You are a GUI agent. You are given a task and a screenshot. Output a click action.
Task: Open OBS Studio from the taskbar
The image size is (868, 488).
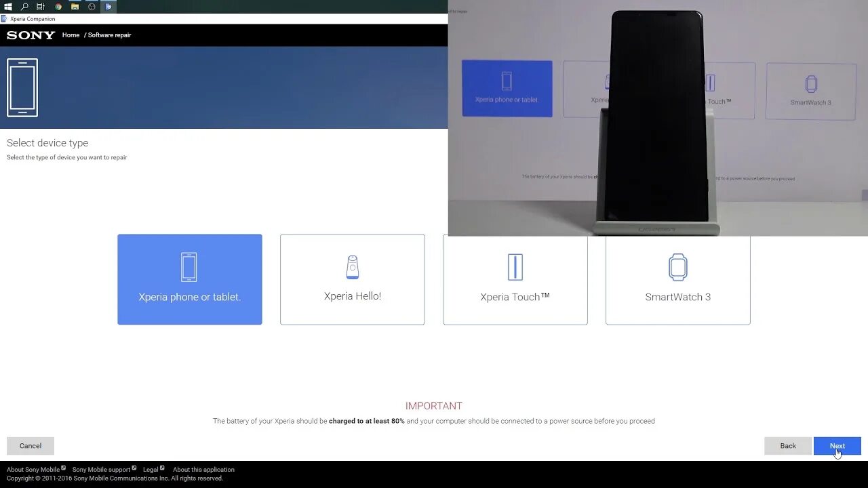click(x=92, y=6)
